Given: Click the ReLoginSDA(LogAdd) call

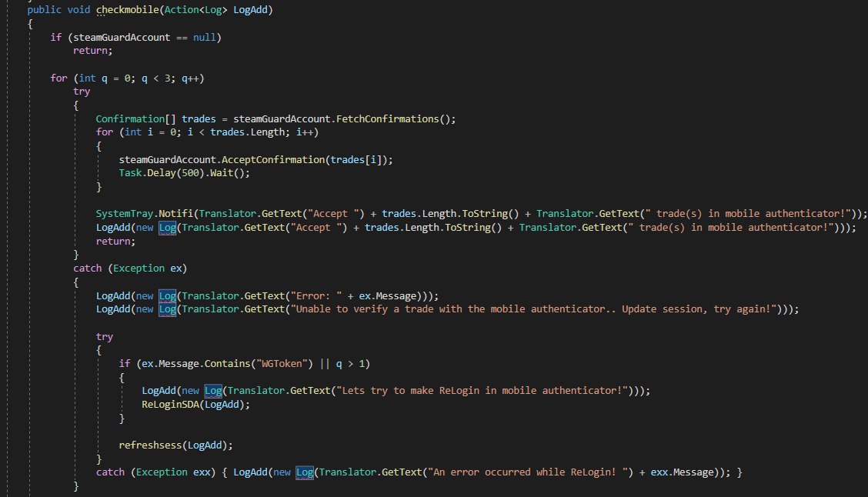Looking at the screenshot, I should click(195, 405).
